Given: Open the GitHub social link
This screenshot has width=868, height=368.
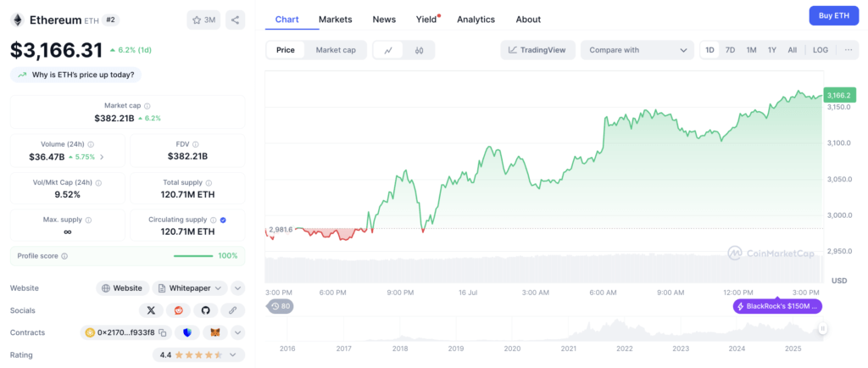Looking at the screenshot, I should [x=205, y=310].
